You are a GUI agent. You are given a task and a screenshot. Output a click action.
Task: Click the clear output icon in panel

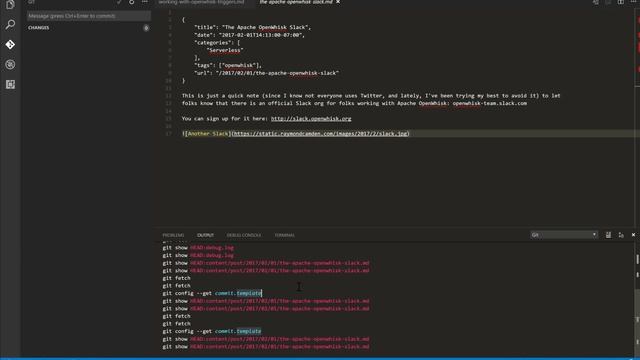coord(608,235)
